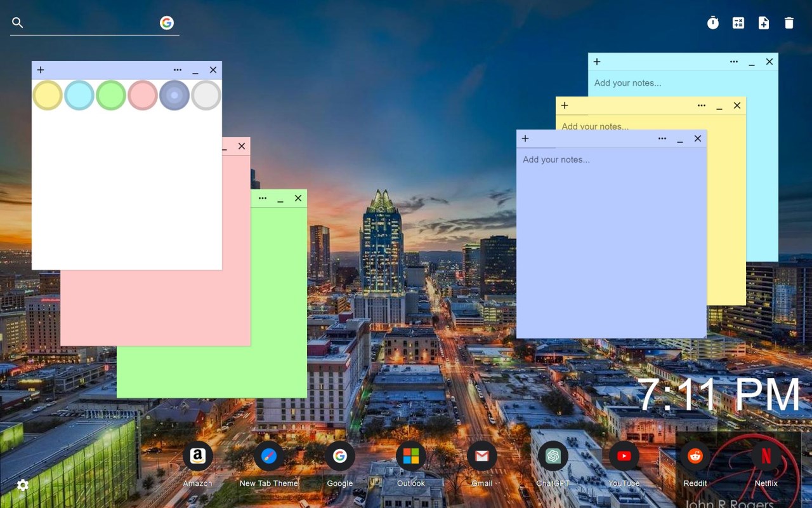The height and width of the screenshot is (508, 812).
Task: Open the New Tab Theme shortcut
Action: (269, 456)
